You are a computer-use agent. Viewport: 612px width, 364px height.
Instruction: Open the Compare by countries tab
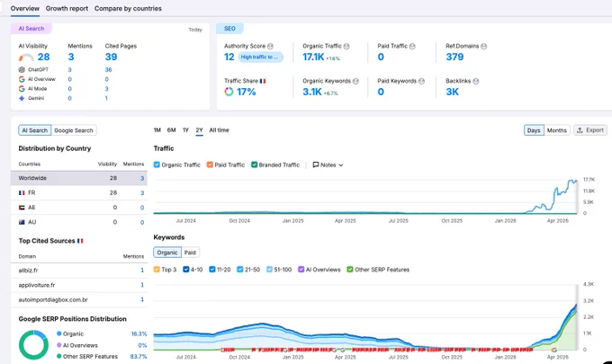[x=128, y=8]
